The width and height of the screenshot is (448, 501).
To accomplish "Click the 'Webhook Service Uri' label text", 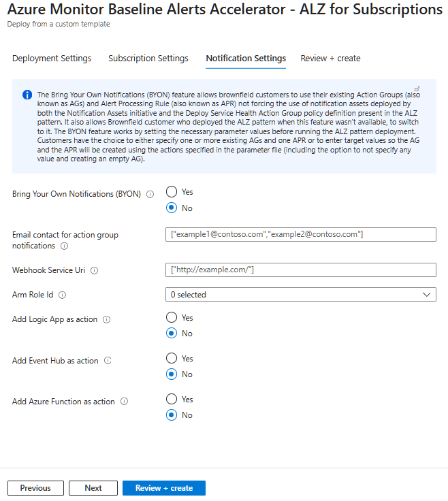I will (48, 270).
